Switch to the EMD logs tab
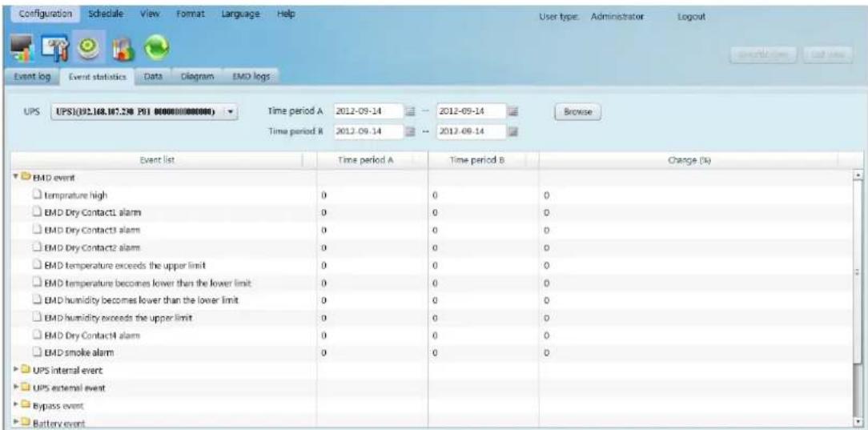This screenshot has width=868, height=430. [250, 78]
